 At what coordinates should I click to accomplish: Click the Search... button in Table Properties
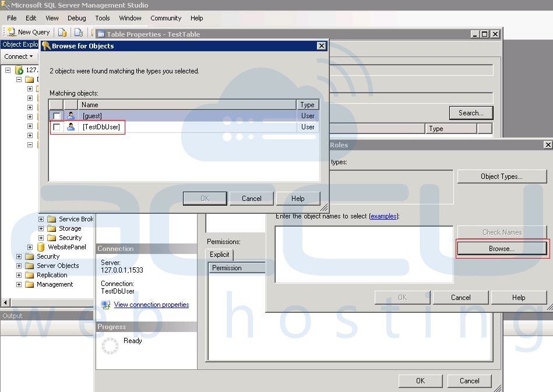[x=471, y=113]
